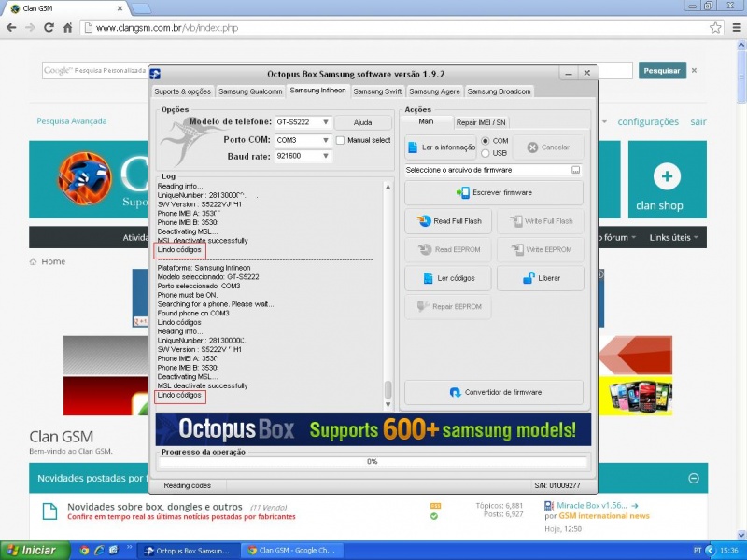The width and height of the screenshot is (747, 560).
Task: Switch to Clan GSM Chrome taskbar item
Action: (291, 551)
